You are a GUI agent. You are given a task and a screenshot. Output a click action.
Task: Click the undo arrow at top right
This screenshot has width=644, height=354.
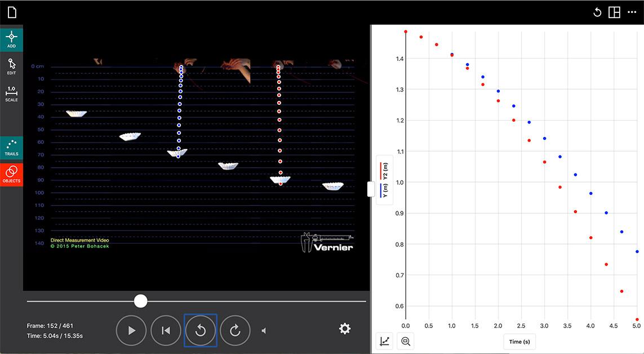point(597,11)
